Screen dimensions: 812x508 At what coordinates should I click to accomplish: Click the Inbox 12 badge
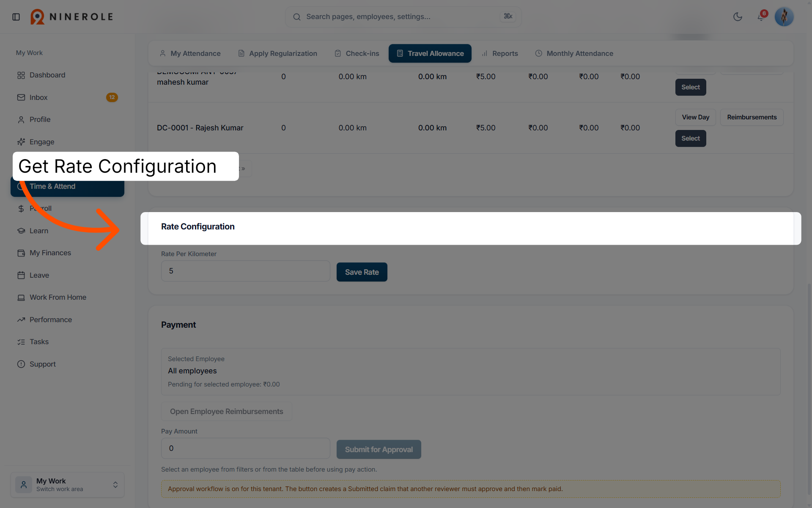[112, 97]
